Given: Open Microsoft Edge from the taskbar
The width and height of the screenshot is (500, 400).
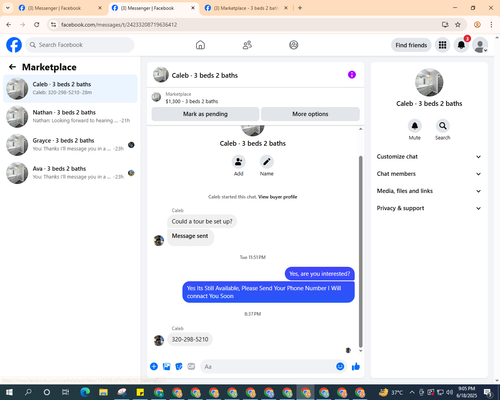Looking at the screenshot, I should pyautogui.click(x=85, y=392).
